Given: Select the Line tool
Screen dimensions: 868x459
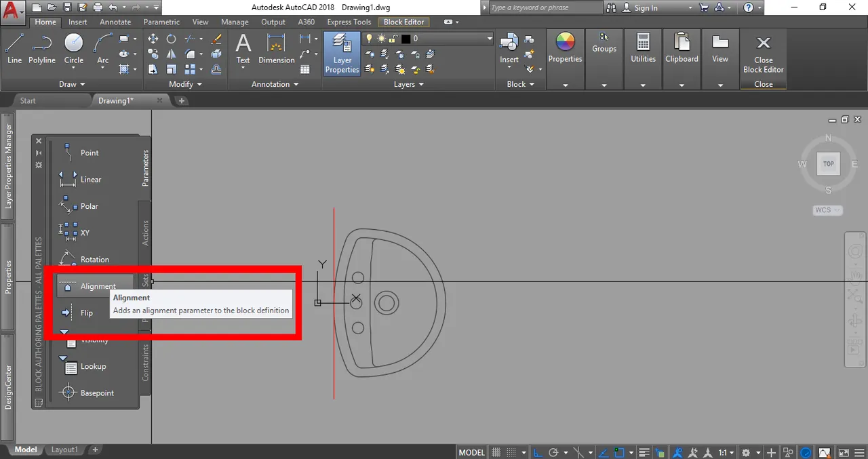Looking at the screenshot, I should 14,49.
